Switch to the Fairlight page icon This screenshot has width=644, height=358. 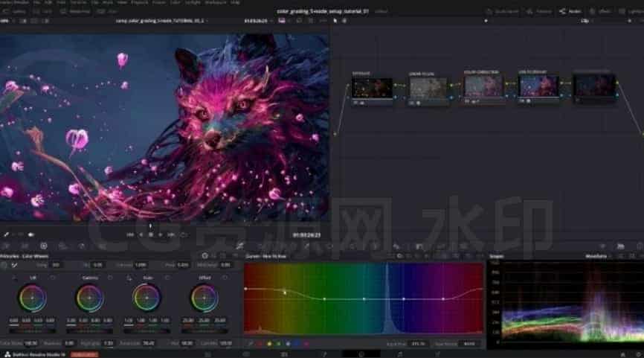tap(399, 354)
